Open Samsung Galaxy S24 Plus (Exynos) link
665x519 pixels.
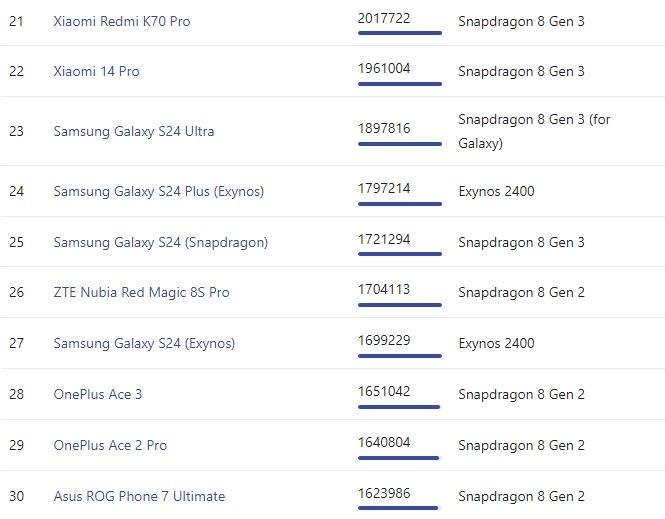click(x=159, y=191)
